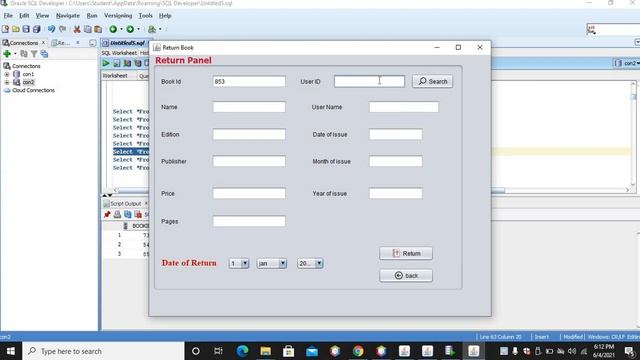Open File Explorer from the taskbar
Image resolution: width=640 pixels, height=360 pixels.
[266, 351]
